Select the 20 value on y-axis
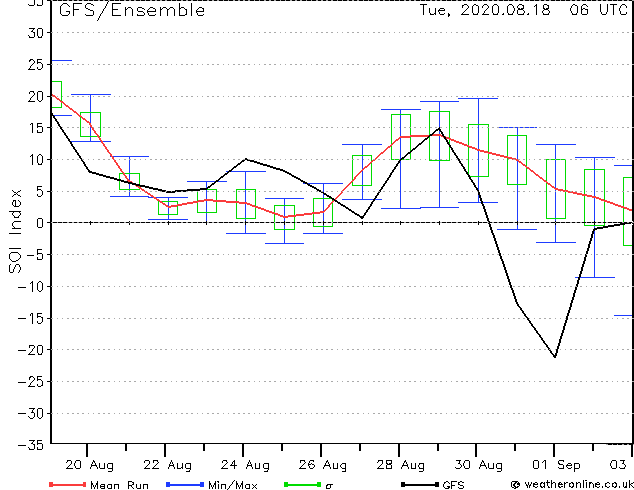This screenshot has width=634, height=490. pyautogui.click(x=36, y=96)
